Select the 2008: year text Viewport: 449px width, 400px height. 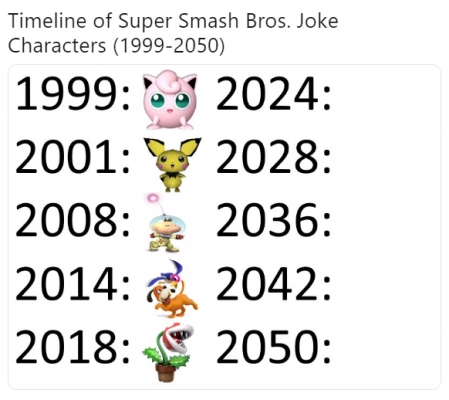point(72,220)
